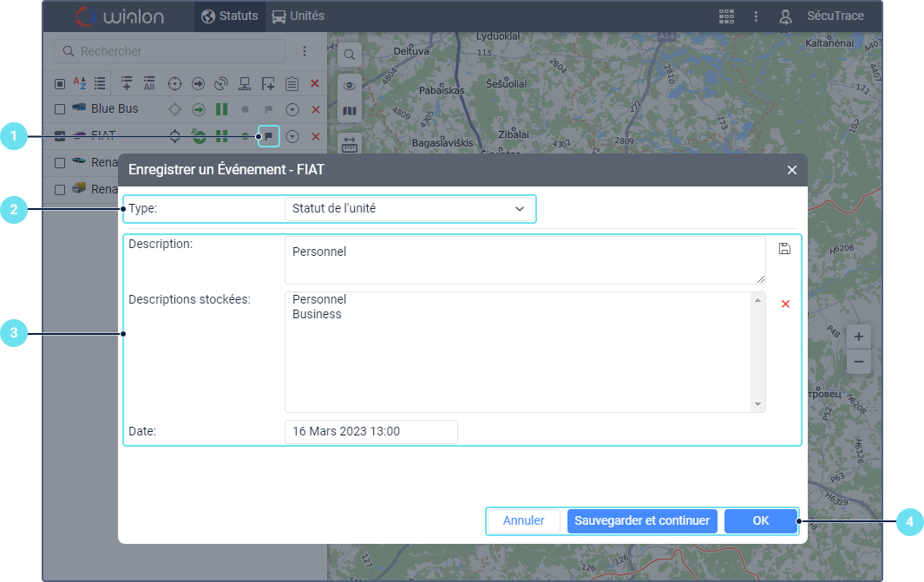Viewport: 924px width, 582px height.
Task: Open the Blue Bus circled-arrow options menu
Action: click(292, 109)
